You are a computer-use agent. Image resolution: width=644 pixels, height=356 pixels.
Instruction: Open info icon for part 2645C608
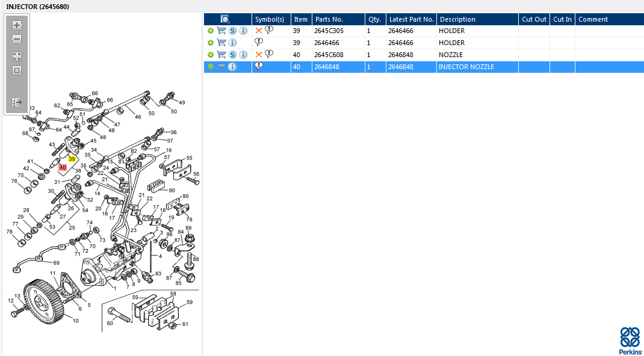243,55
